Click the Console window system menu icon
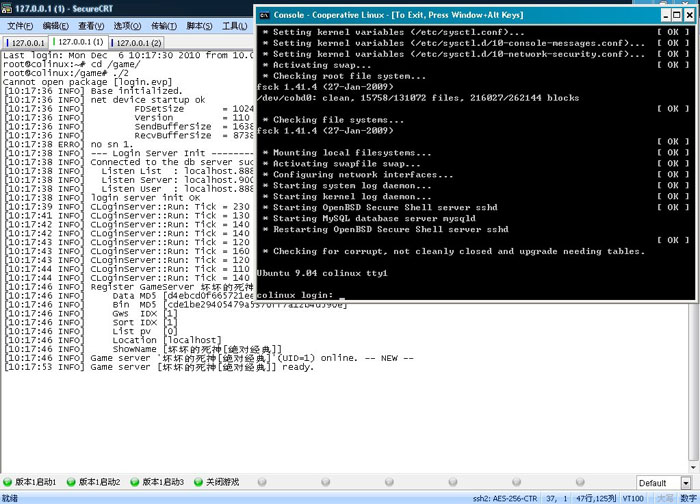 (265, 15)
